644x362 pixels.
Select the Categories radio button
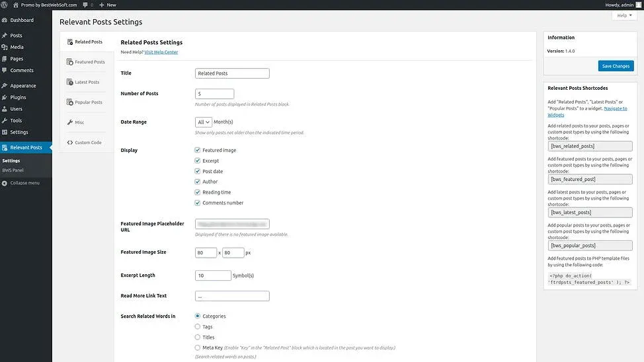(198, 316)
